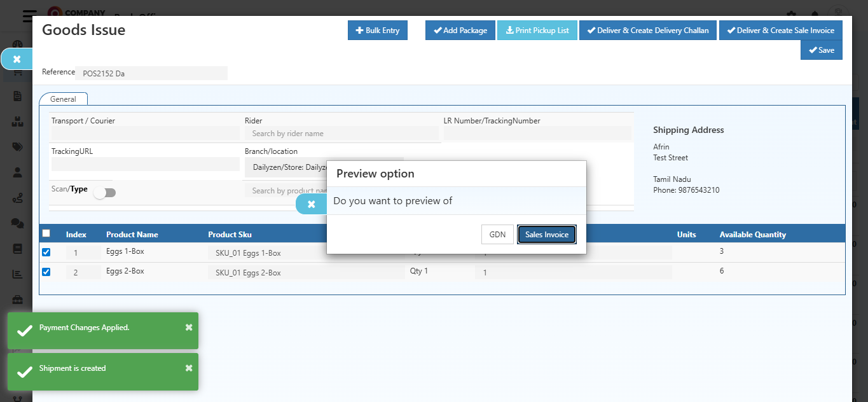Choose Sales Invoice preview option

546,235
